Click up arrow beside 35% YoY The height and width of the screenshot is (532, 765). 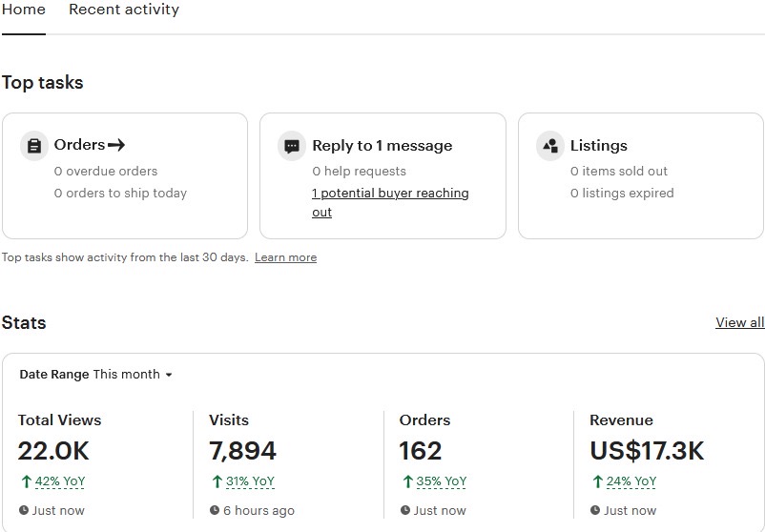[x=408, y=481]
